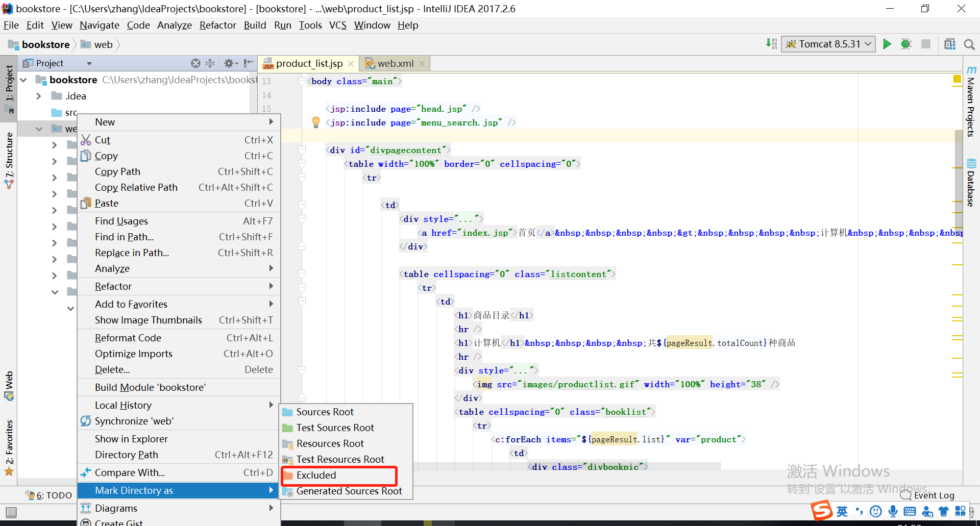Expand the .idea folder
The width and height of the screenshot is (980, 526).
click(39, 96)
